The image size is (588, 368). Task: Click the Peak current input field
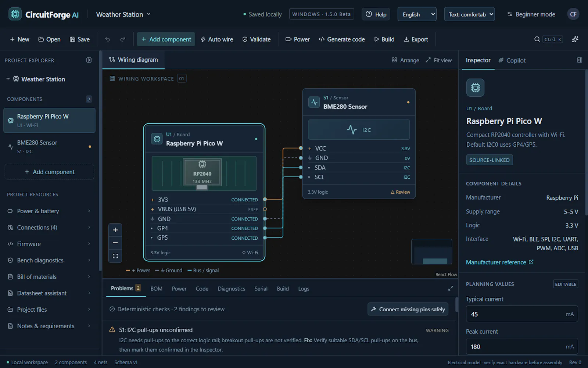[522, 347]
